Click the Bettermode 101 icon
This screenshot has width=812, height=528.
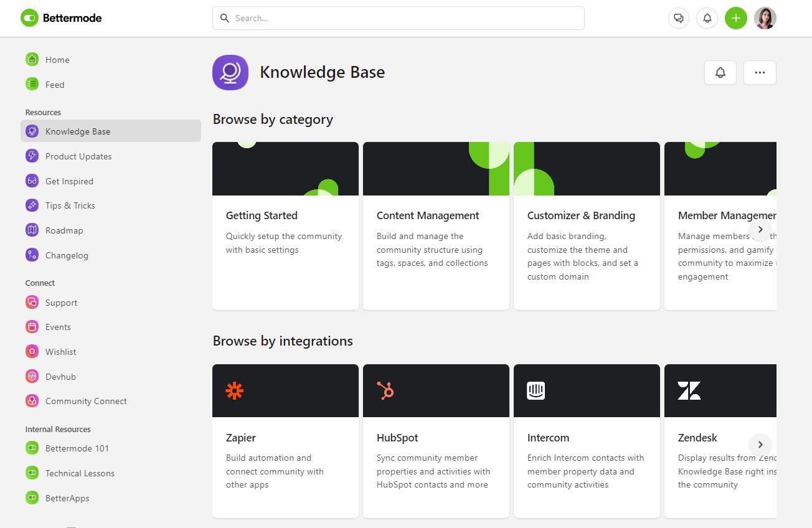point(32,448)
